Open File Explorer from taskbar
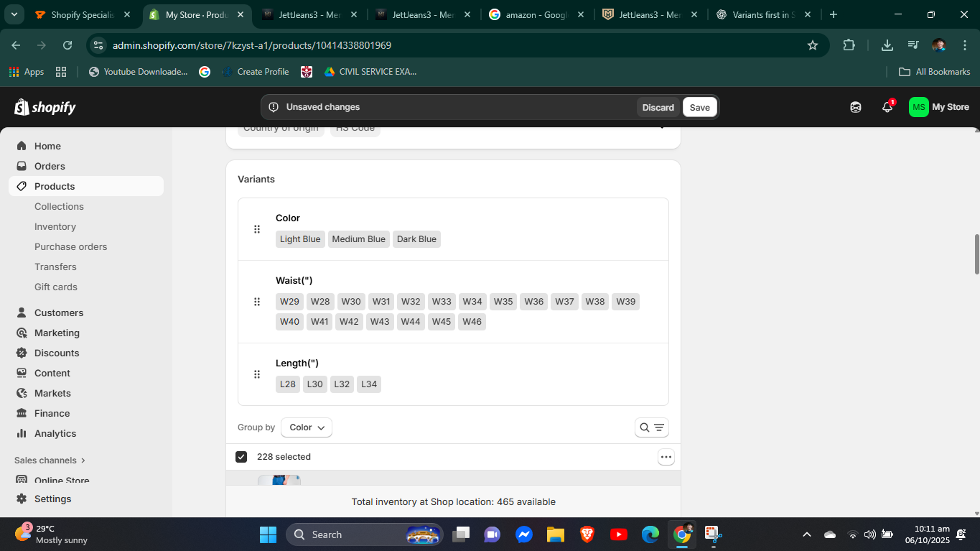The height and width of the screenshot is (551, 980). click(556, 534)
